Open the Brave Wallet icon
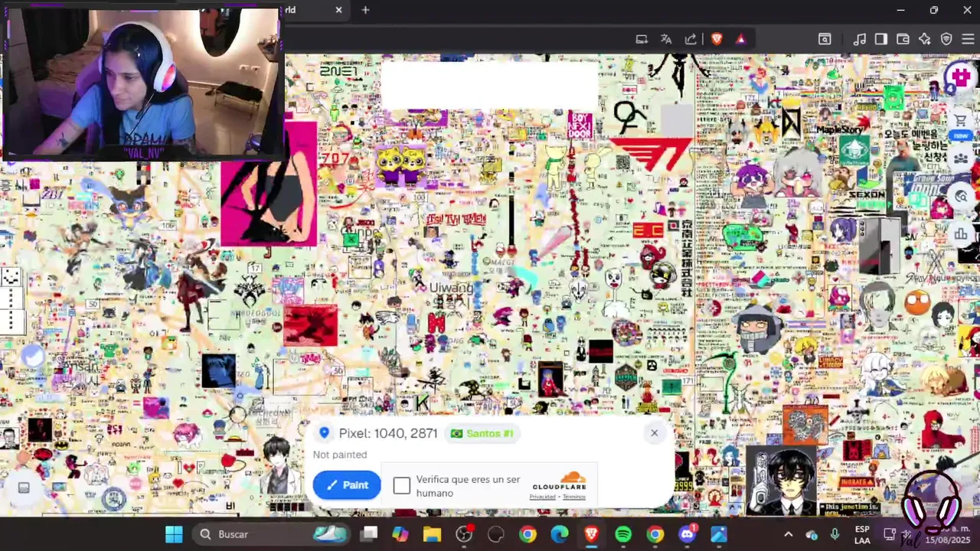 [903, 39]
